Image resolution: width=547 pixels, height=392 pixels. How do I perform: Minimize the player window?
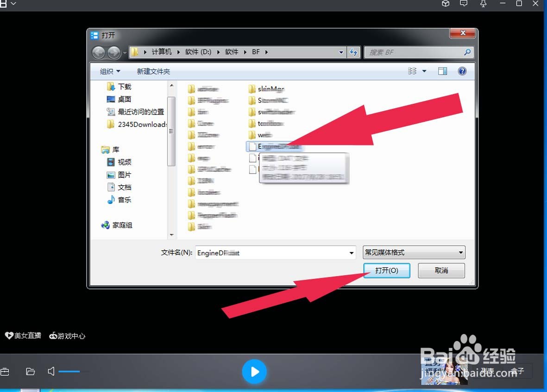click(x=503, y=4)
